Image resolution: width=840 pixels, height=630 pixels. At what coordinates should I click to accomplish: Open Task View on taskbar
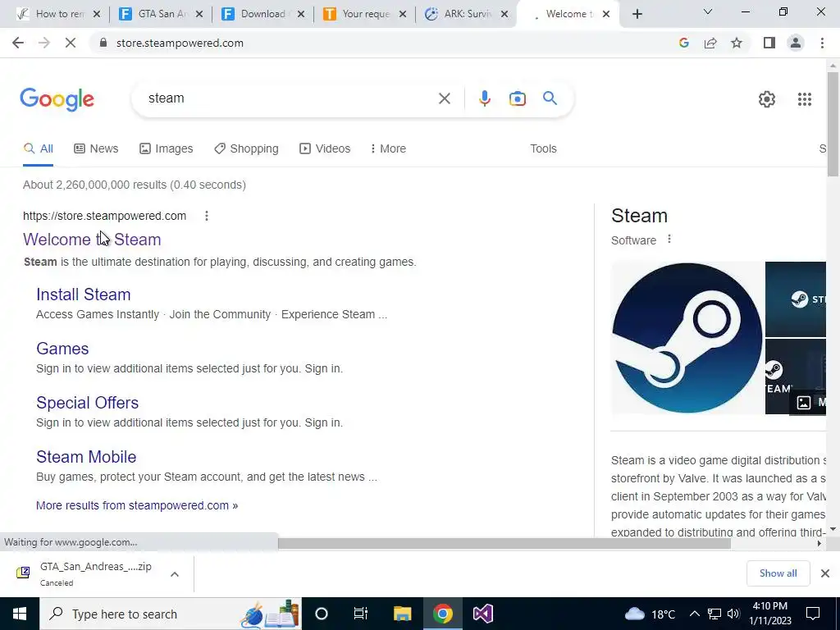coord(361,614)
